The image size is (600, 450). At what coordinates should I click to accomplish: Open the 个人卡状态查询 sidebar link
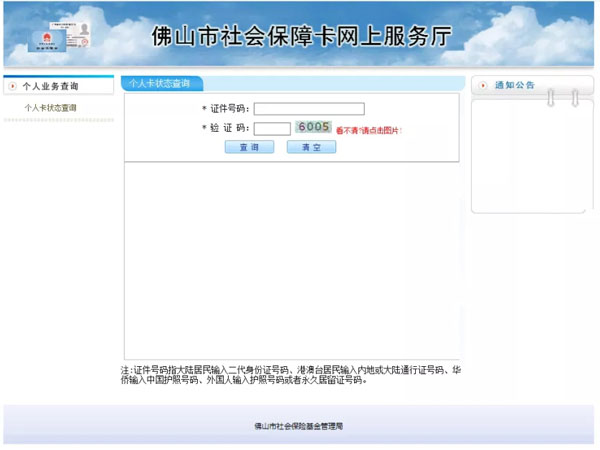point(50,107)
